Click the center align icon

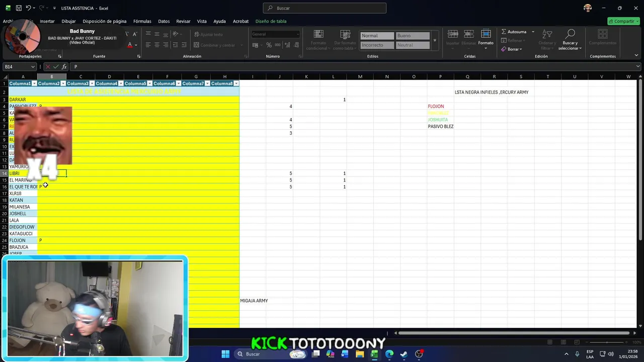coord(157,45)
